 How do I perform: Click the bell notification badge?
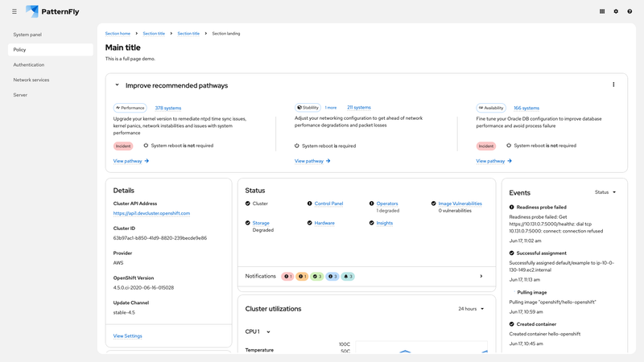tap(349, 276)
